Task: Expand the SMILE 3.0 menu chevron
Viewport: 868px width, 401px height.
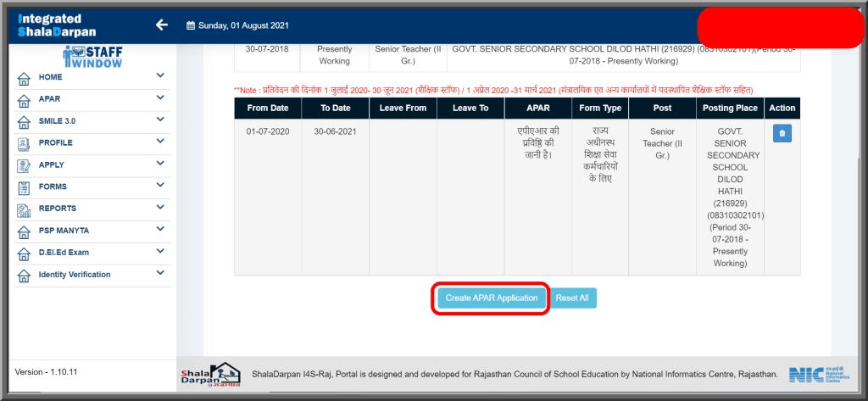Action: point(160,120)
